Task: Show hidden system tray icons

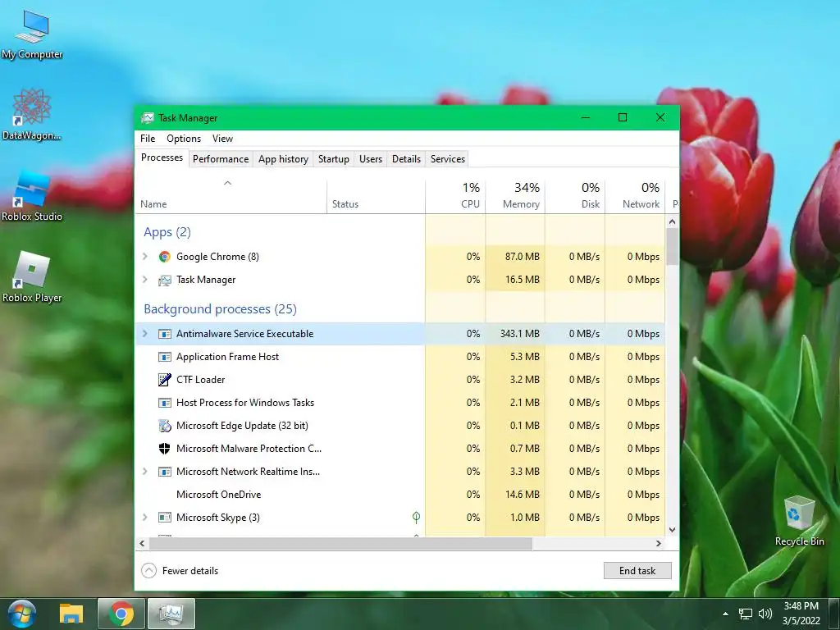Action: (725, 614)
